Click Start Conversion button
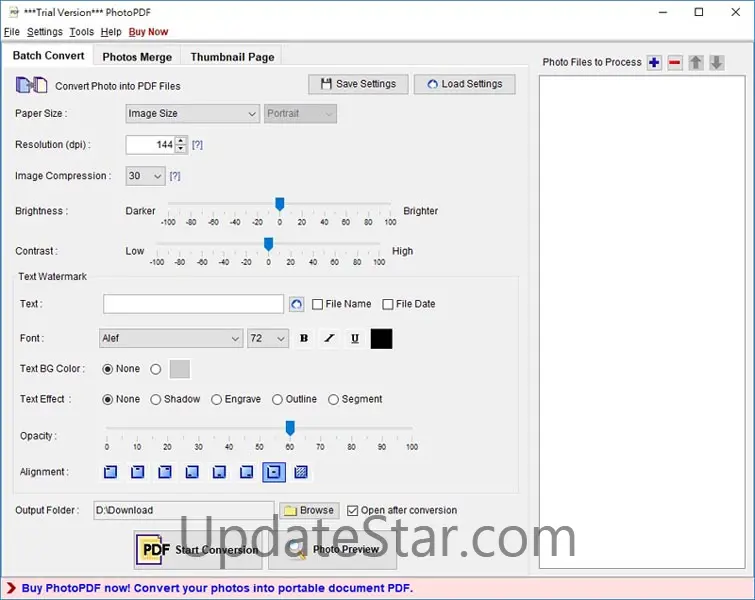This screenshot has height=600, width=755. pos(198,550)
